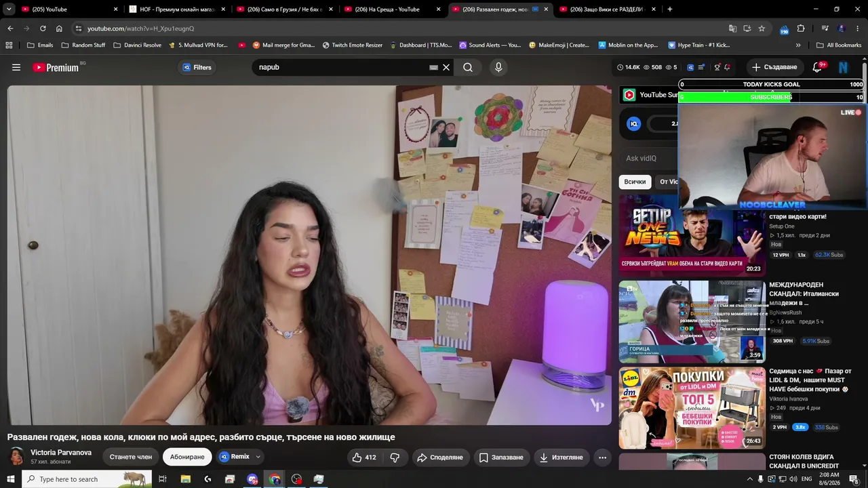Go back to previous page
The width and height of the screenshot is (868, 488).
[10, 28]
